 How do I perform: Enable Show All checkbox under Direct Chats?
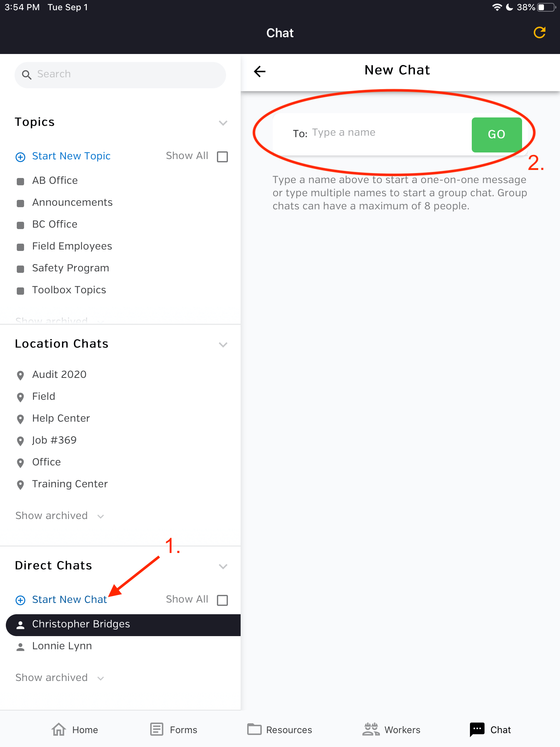point(222,600)
